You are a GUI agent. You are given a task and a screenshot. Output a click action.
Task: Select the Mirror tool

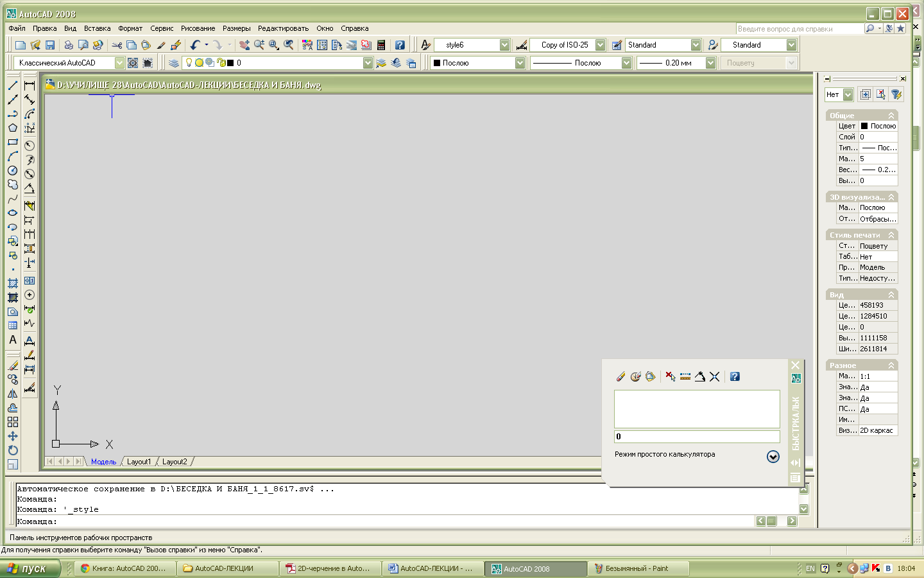13,394
